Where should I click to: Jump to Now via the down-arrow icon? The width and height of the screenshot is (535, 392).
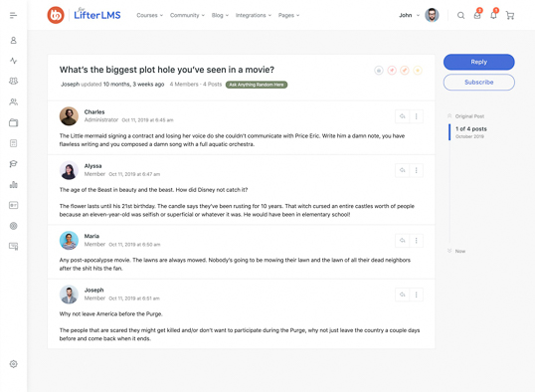[x=449, y=251]
